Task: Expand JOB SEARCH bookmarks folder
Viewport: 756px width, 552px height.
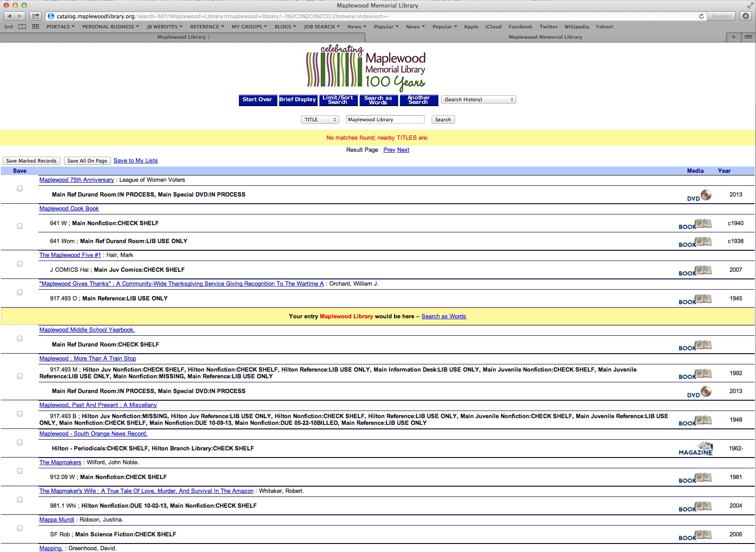Action: (x=322, y=27)
